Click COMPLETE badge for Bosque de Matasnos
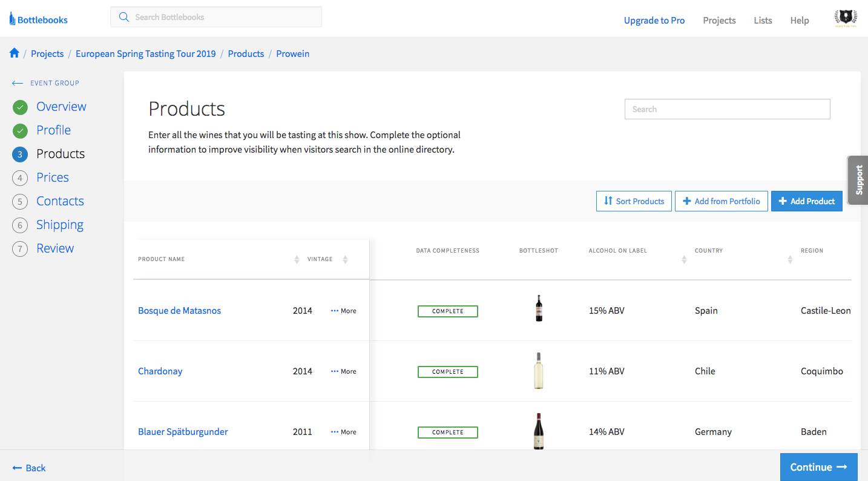The width and height of the screenshot is (868, 481). coord(448,311)
